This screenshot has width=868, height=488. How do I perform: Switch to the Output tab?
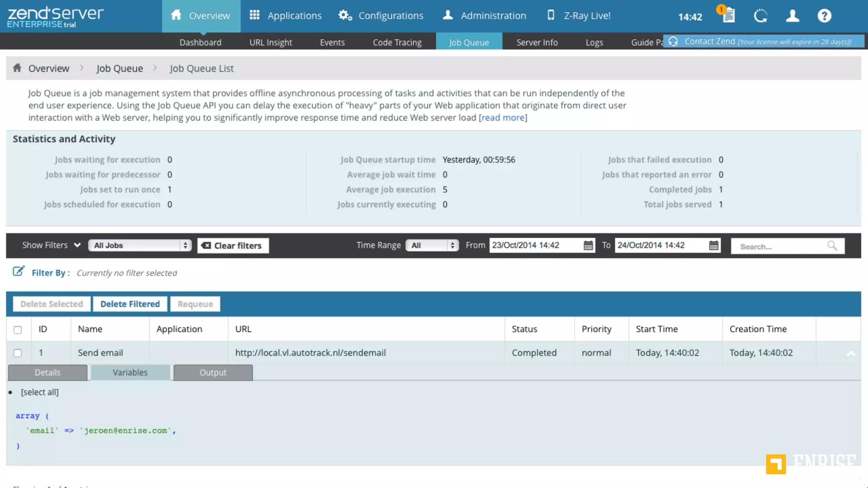[x=213, y=372]
